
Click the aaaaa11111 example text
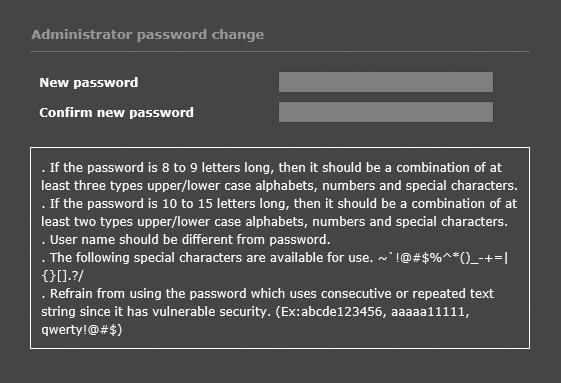click(428, 311)
